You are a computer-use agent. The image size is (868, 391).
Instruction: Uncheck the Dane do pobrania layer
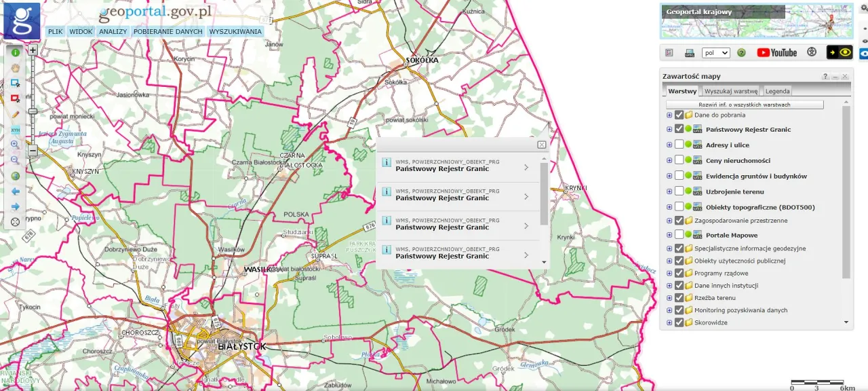click(679, 115)
